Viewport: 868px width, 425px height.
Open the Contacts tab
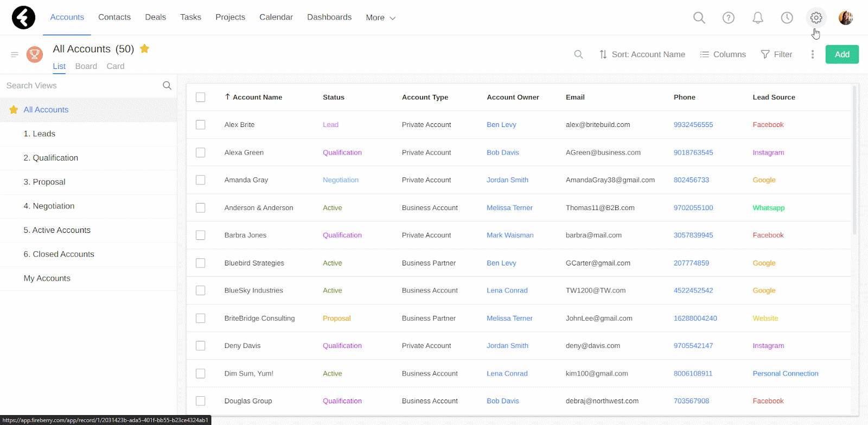[x=114, y=17]
